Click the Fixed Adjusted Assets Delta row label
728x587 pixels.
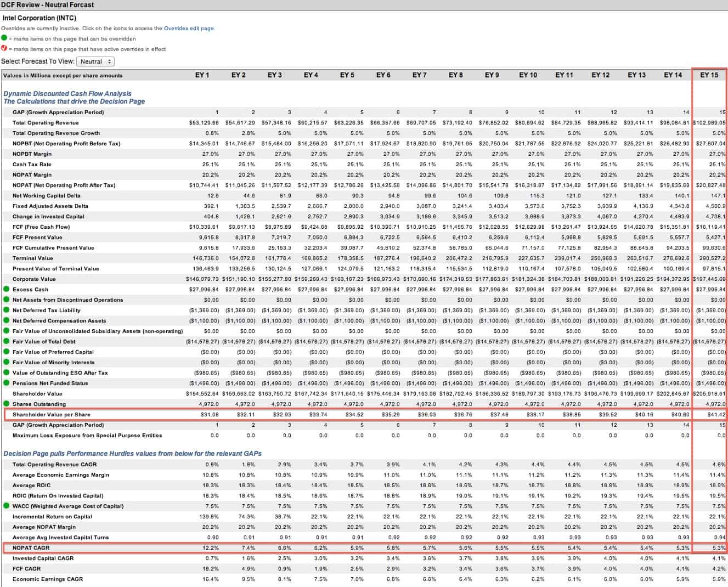click(x=50, y=206)
